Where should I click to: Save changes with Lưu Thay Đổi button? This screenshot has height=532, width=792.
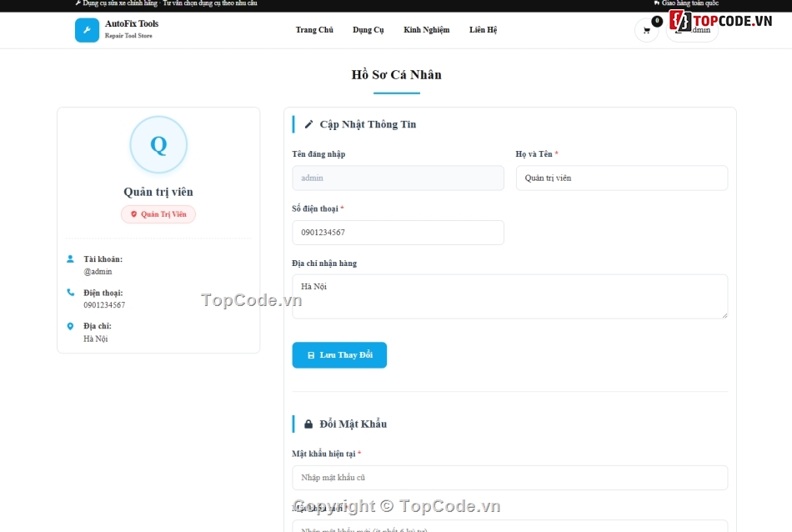[339, 355]
